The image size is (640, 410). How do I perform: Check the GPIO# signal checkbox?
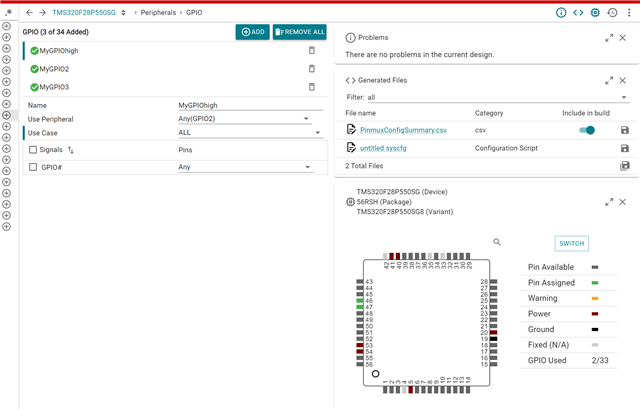tap(33, 167)
